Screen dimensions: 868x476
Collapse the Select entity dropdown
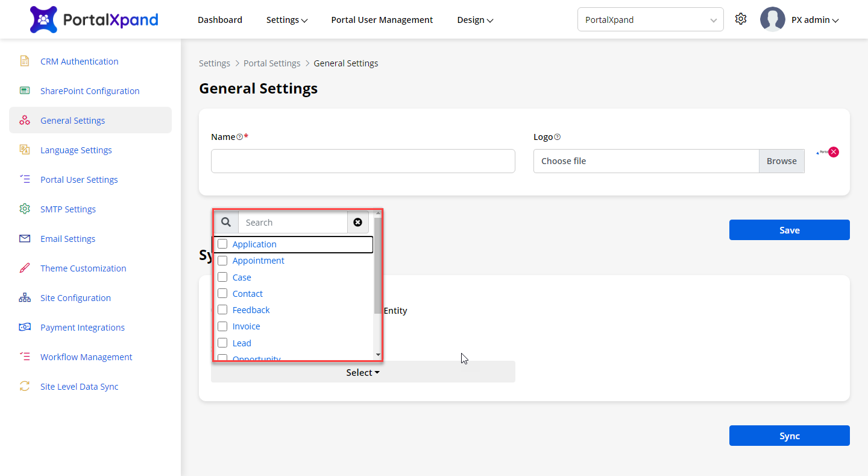point(363,372)
